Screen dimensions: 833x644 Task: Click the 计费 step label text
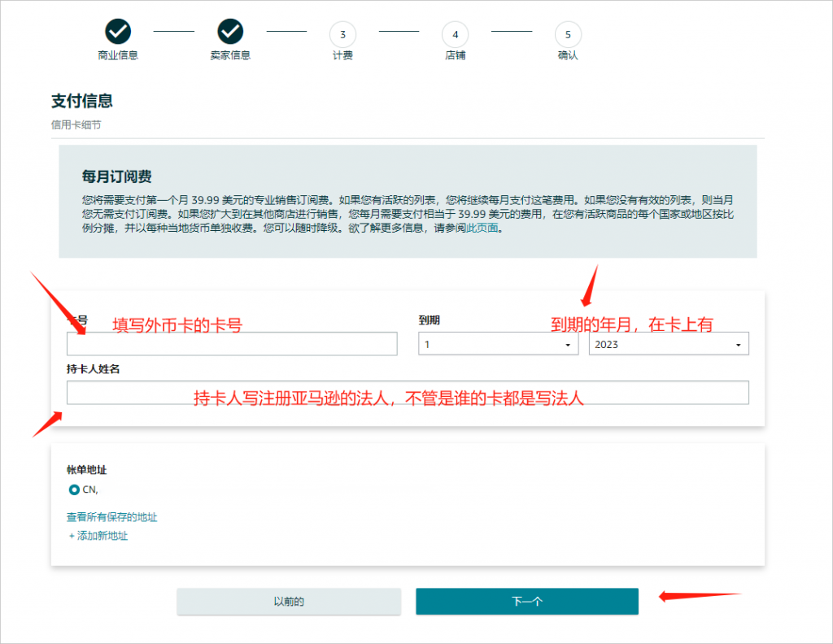pyautogui.click(x=342, y=56)
